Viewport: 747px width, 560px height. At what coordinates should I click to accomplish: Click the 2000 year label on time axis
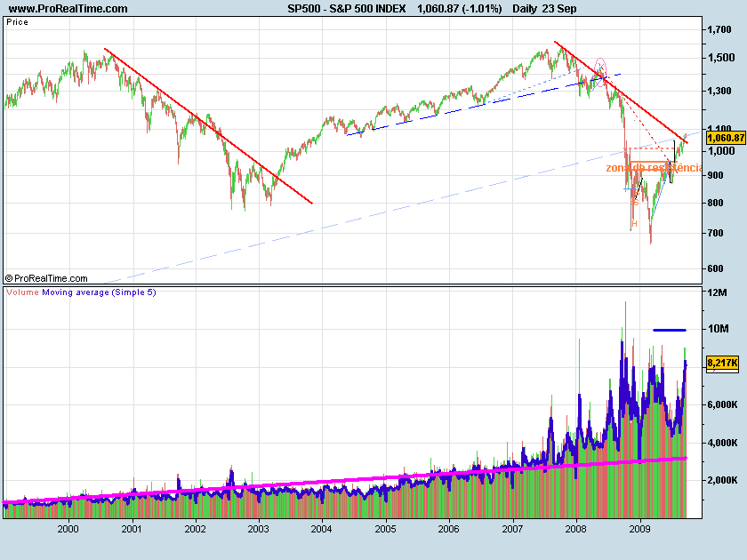[68, 529]
